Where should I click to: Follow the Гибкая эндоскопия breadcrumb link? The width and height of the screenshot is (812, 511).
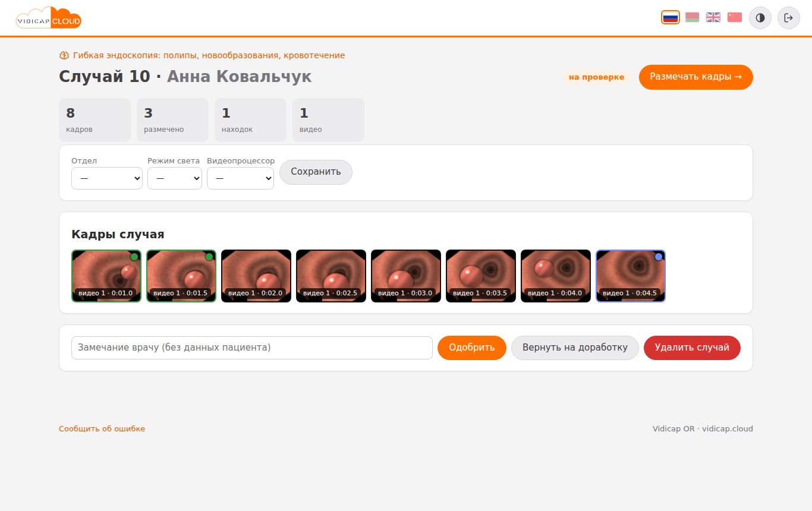coord(202,55)
